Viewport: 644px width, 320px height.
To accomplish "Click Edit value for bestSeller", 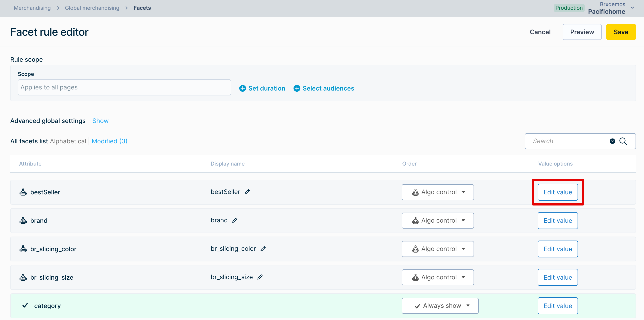I will pyautogui.click(x=558, y=192).
